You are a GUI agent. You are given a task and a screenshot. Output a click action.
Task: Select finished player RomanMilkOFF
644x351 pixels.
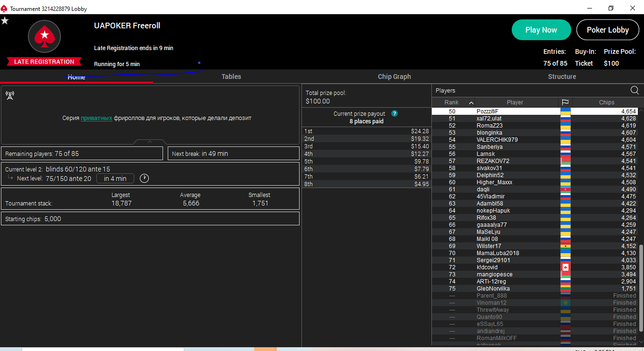[x=534, y=338]
